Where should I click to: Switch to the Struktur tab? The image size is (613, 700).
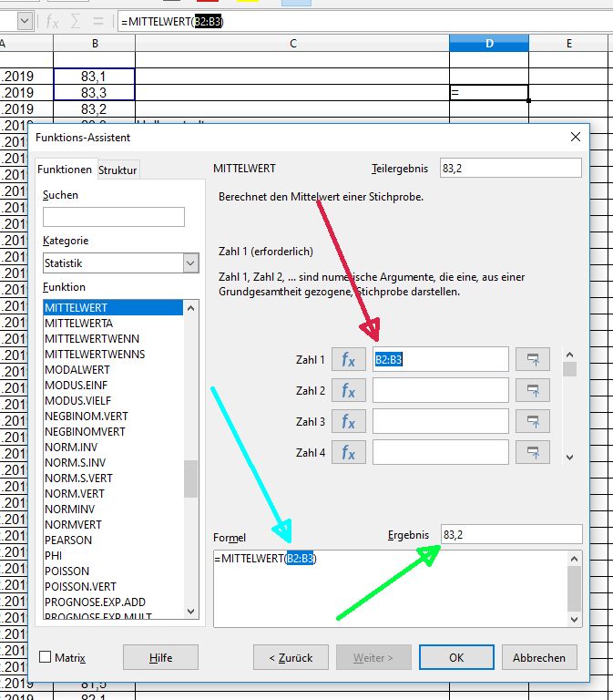(117, 170)
